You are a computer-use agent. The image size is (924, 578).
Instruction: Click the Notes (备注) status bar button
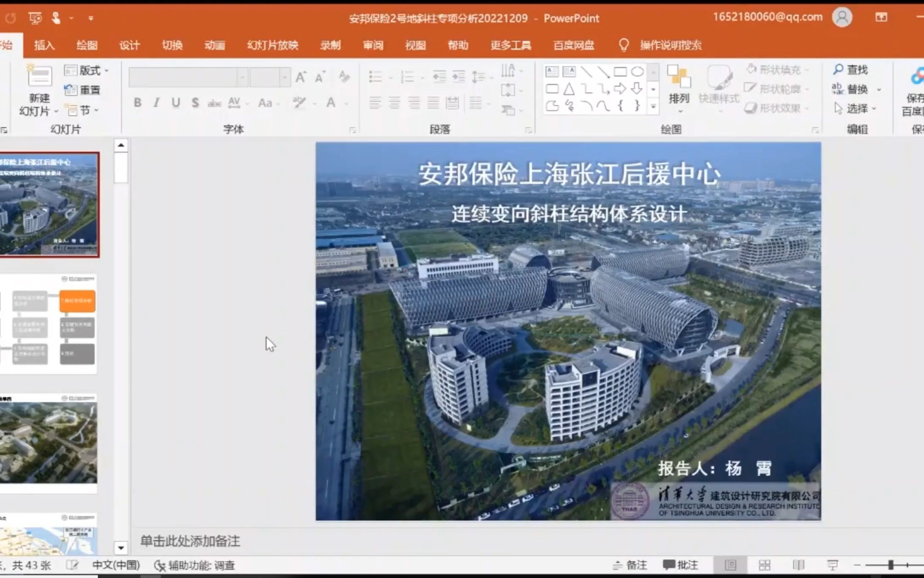click(630, 565)
